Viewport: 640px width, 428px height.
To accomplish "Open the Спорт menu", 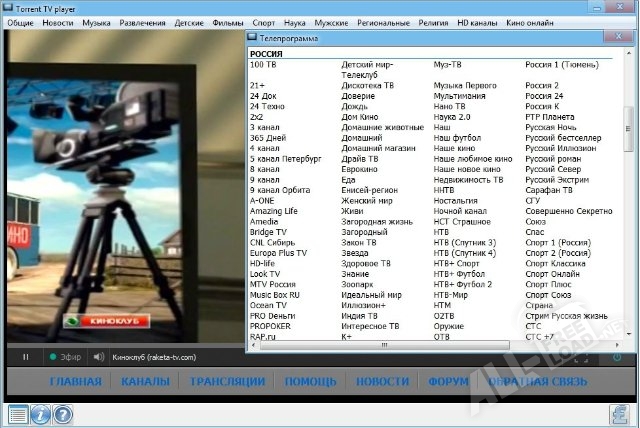I will point(264,21).
